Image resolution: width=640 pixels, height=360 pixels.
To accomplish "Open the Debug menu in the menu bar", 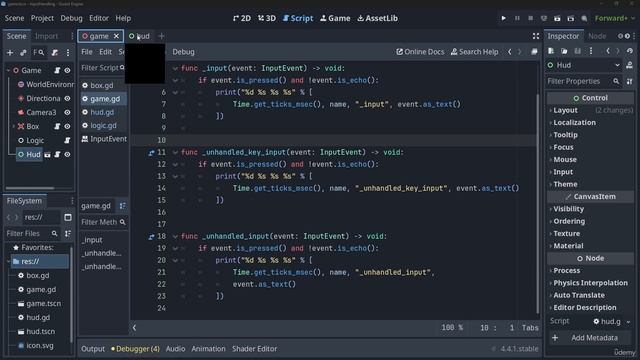I will [x=71, y=18].
